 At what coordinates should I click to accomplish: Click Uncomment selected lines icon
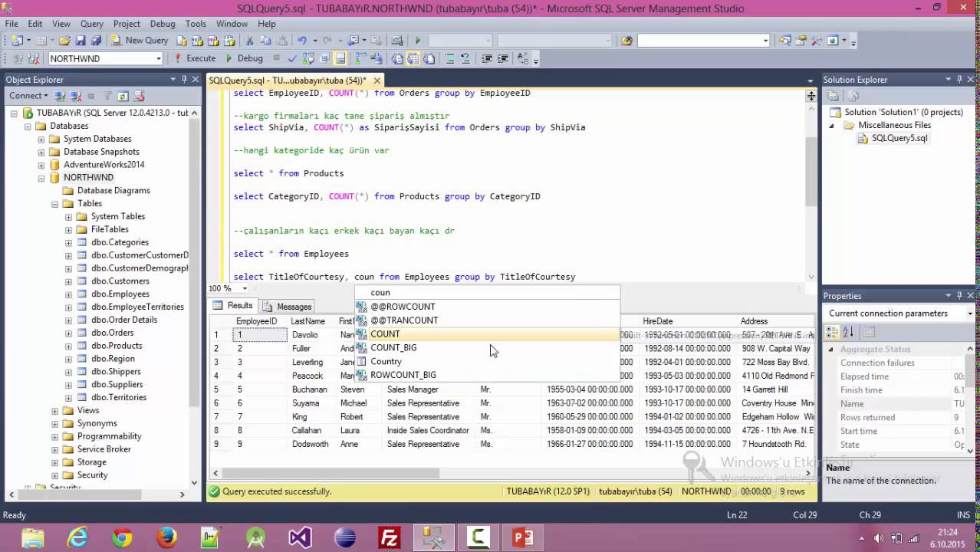coord(466,58)
